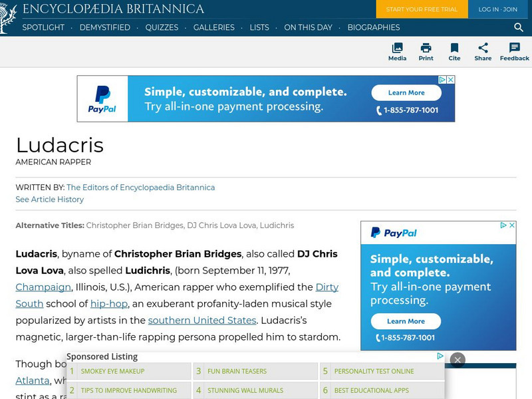
Task: Follow the hip-hop link
Action: click(x=109, y=304)
